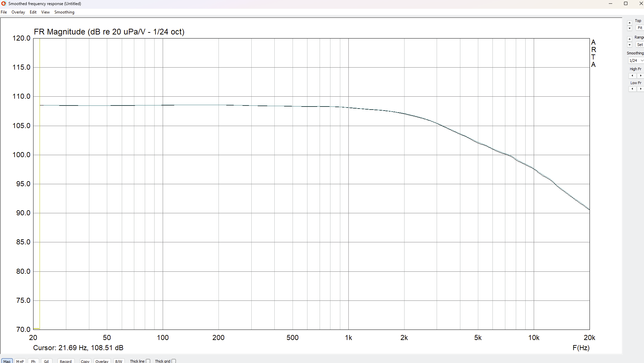The image size is (644, 363).
Task: Shift High Fr limit left
Action: click(x=632, y=76)
